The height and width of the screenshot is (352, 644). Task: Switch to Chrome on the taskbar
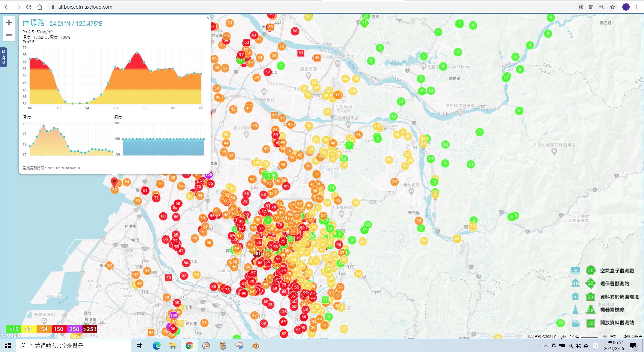(x=189, y=345)
